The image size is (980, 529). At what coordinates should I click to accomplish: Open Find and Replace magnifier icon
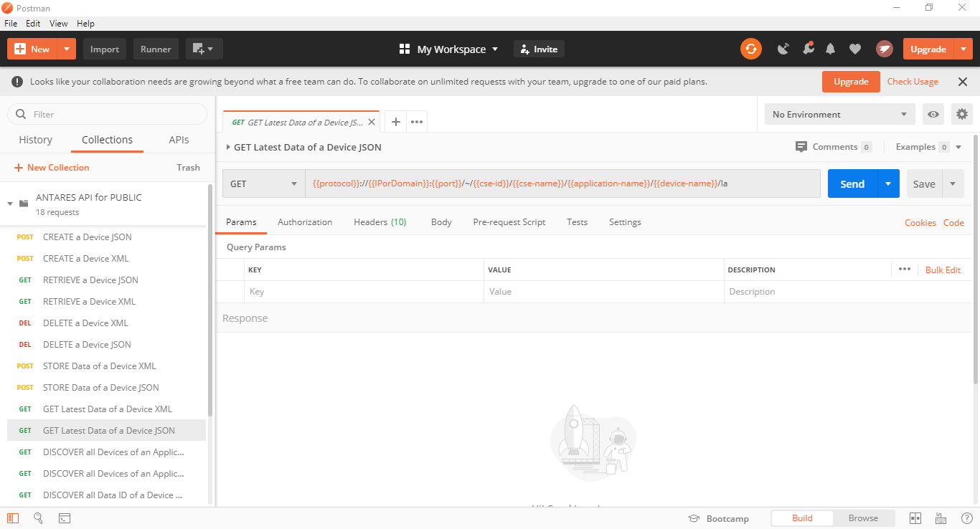click(x=39, y=518)
